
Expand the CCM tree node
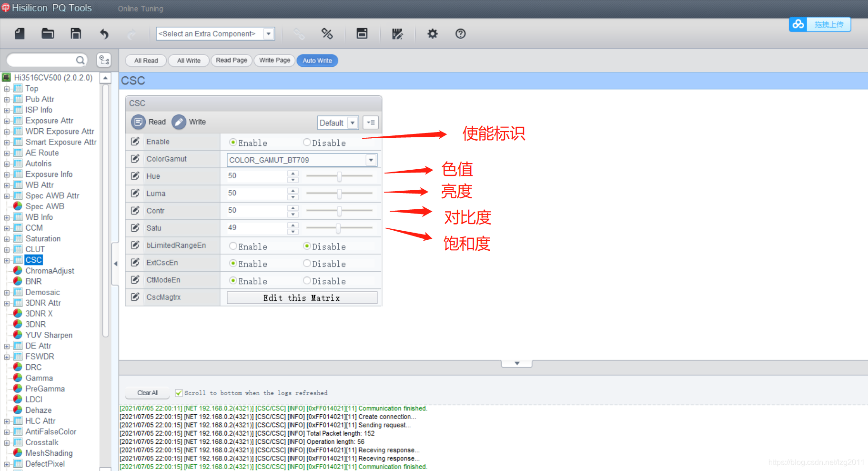7,228
